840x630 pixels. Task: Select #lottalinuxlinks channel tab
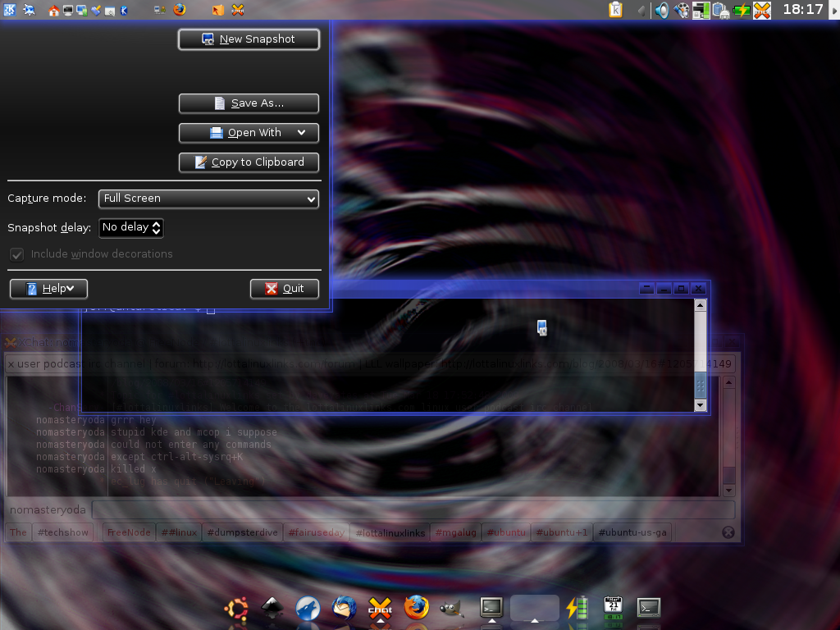tap(390, 532)
